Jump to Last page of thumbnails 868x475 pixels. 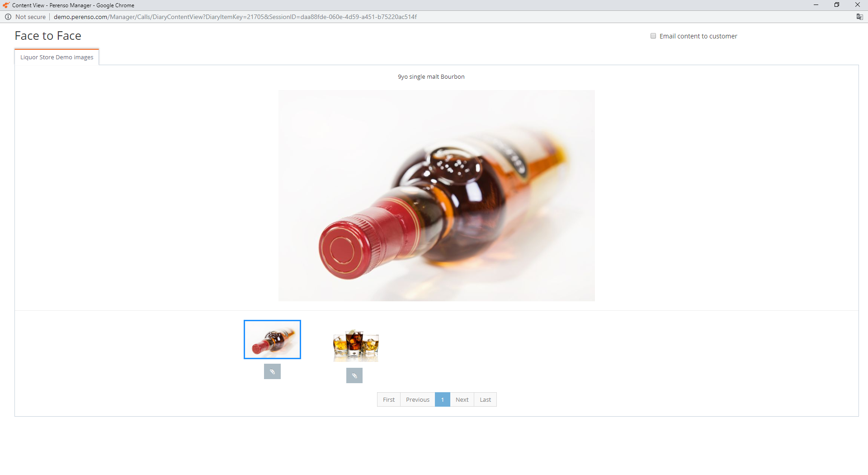click(x=486, y=399)
